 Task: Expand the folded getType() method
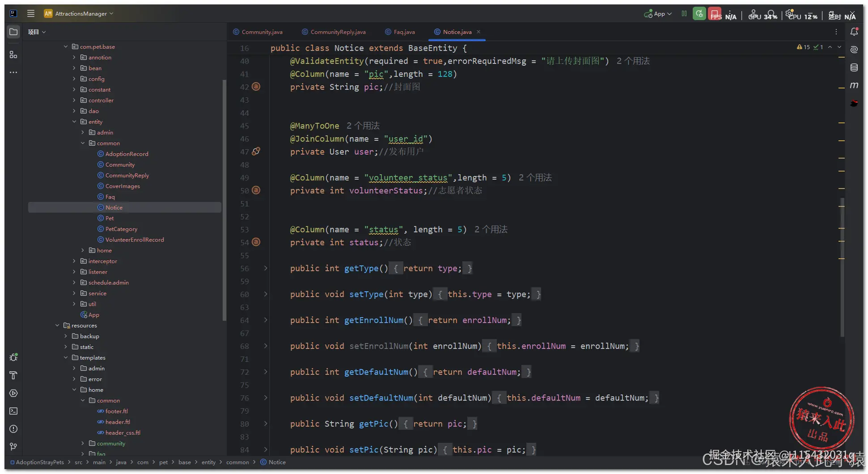(266, 268)
